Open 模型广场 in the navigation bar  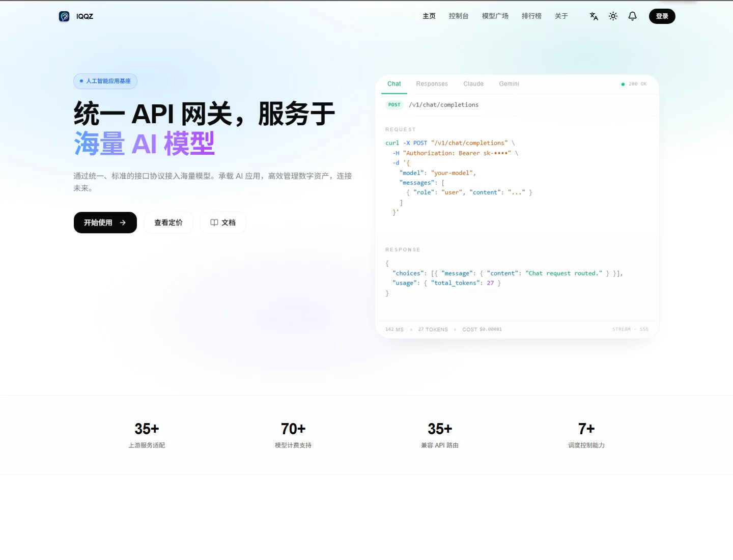[495, 16]
